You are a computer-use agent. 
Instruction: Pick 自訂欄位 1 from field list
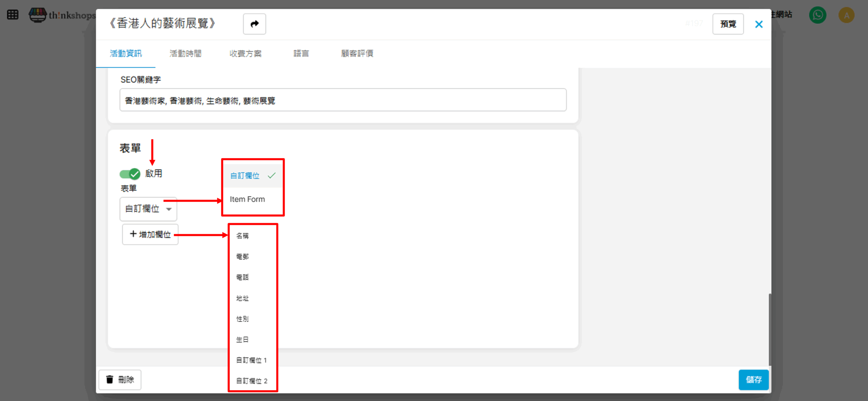coord(251,360)
